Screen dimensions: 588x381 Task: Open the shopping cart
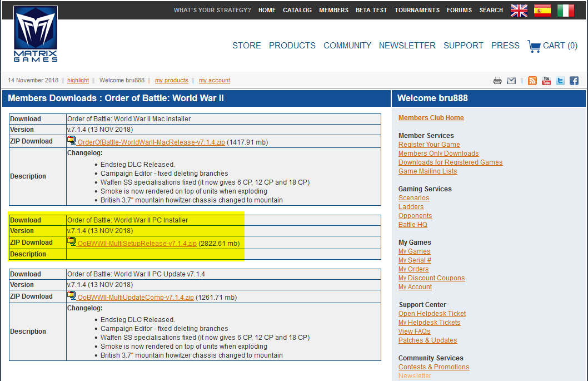pos(552,46)
